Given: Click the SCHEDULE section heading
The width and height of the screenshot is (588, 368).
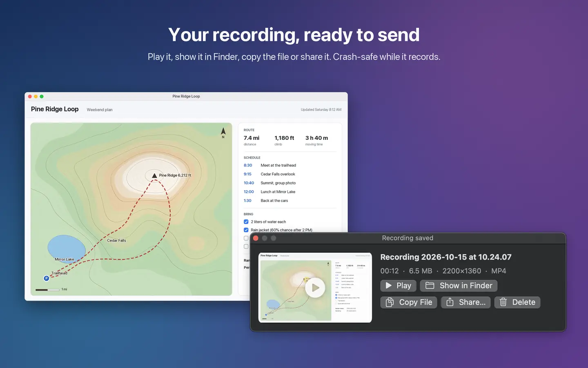Looking at the screenshot, I should (x=252, y=158).
